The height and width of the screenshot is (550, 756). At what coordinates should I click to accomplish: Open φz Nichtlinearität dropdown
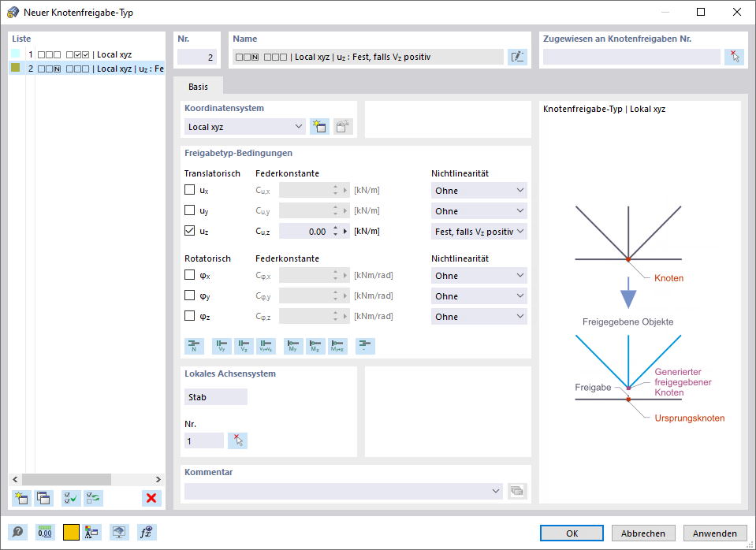pos(479,316)
